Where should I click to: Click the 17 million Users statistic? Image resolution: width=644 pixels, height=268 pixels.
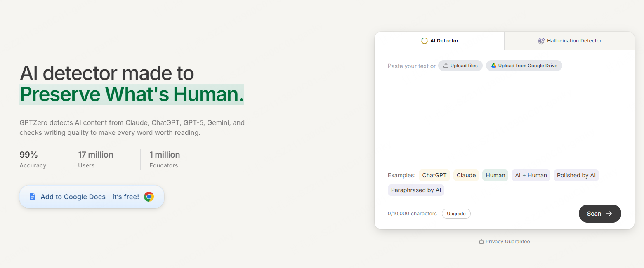point(96,160)
